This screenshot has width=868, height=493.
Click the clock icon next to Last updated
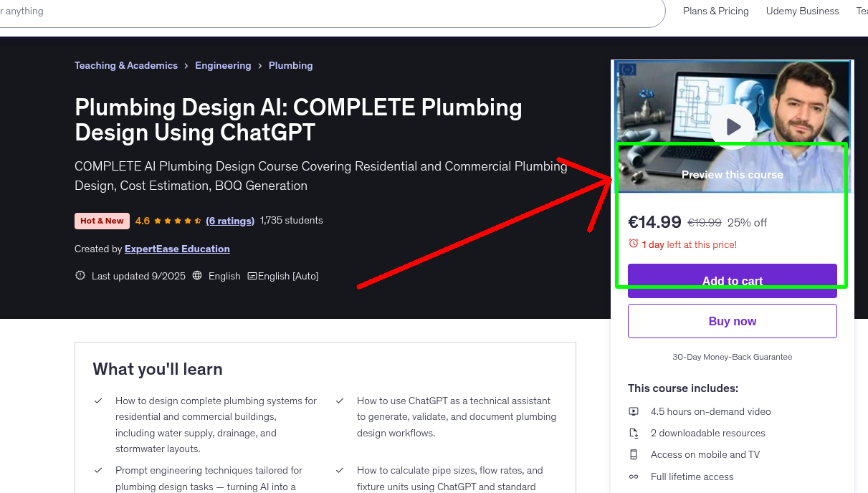click(80, 275)
